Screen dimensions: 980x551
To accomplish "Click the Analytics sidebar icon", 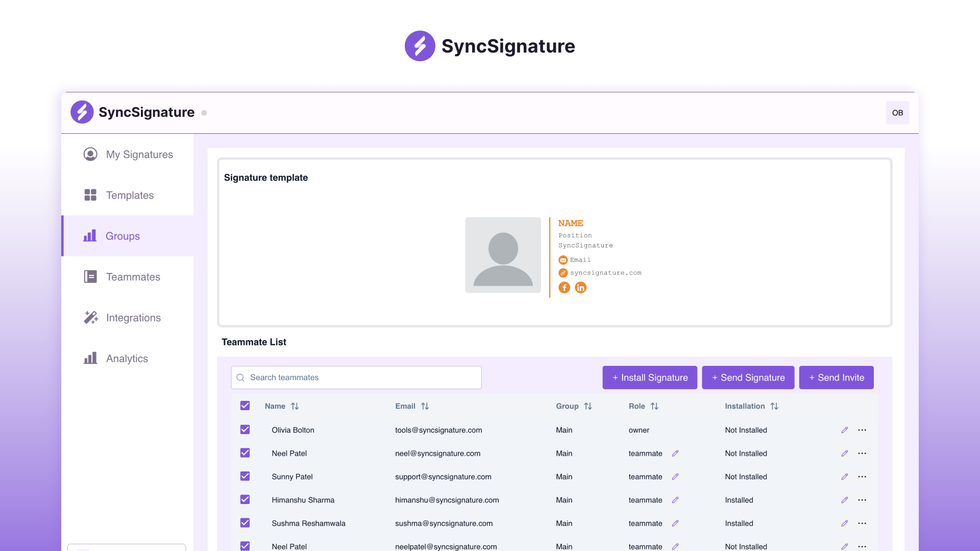I will [x=90, y=358].
